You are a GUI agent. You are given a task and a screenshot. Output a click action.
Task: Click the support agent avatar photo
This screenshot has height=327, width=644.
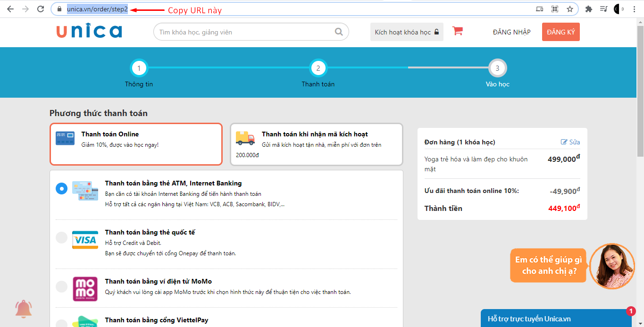point(612,266)
